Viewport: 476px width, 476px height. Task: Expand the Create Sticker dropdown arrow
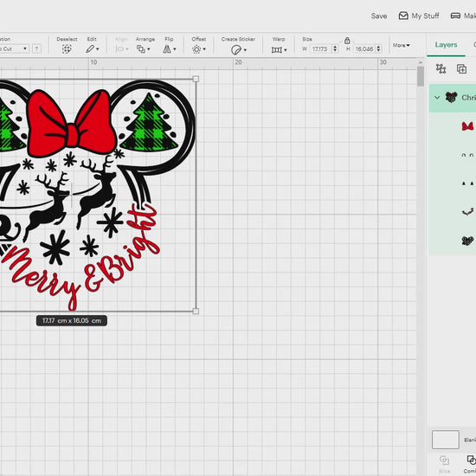point(245,50)
